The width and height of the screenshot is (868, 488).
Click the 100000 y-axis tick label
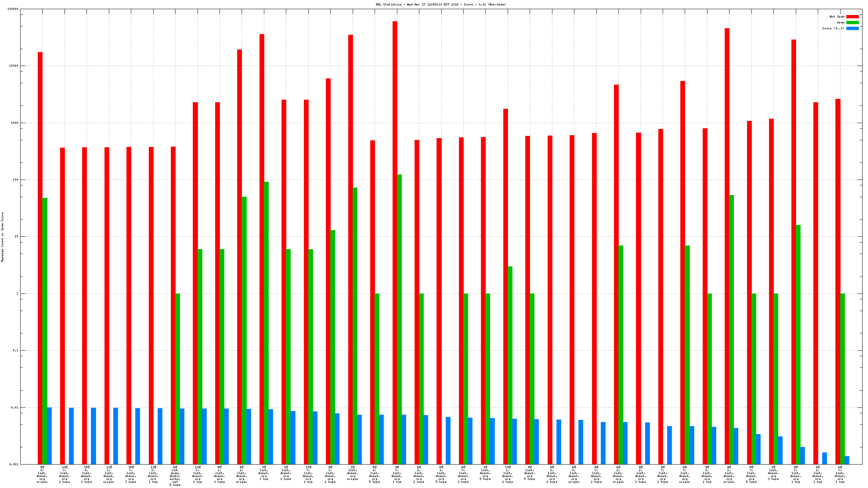point(13,9)
